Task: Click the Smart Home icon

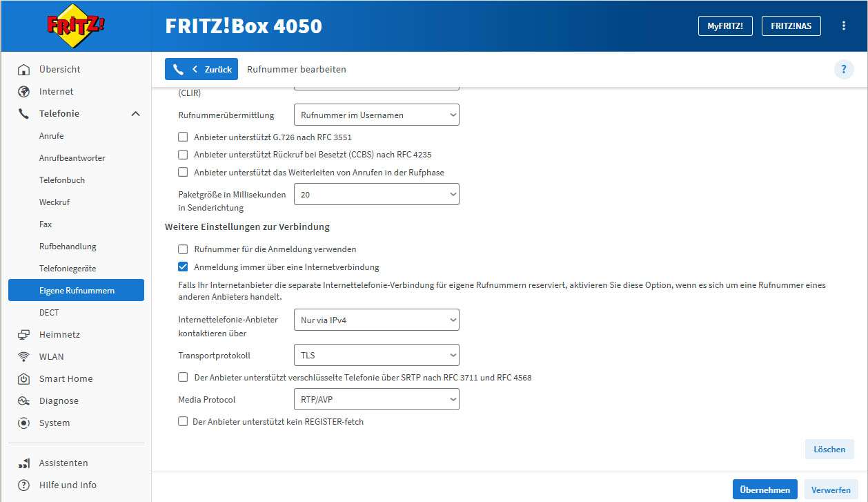Action: tap(23, 379)
